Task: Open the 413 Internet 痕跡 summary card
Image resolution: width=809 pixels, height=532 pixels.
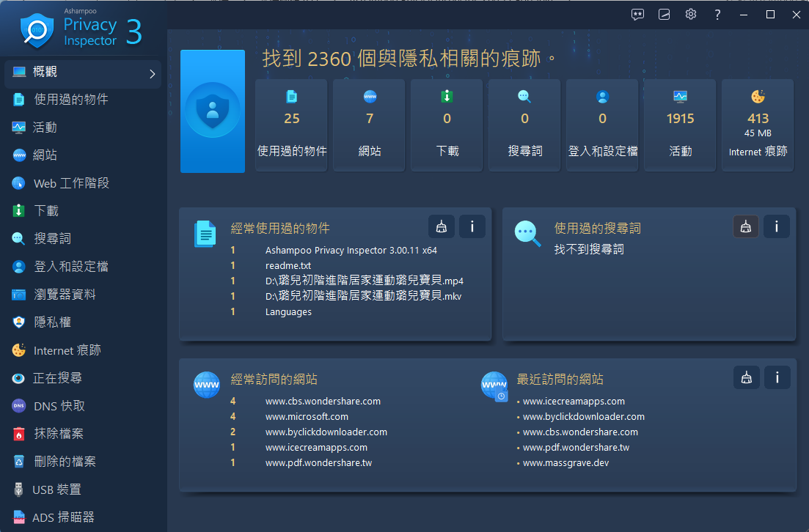Action: tap(758, 125)
